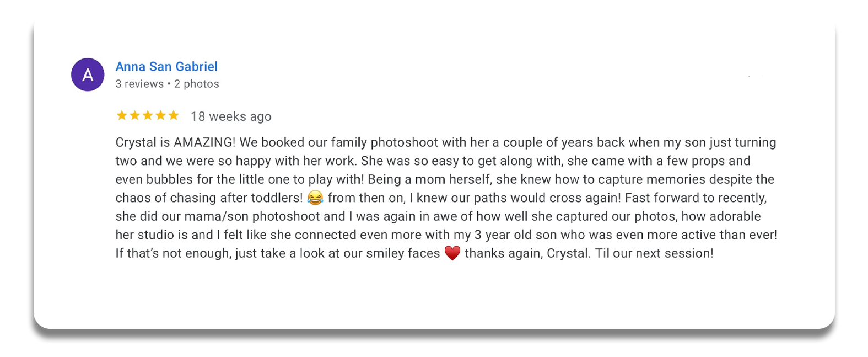The height and width of the screenshot is (357, 868).
Task: Click the laughing-crying emoji in the review
Action: [315, 198]
